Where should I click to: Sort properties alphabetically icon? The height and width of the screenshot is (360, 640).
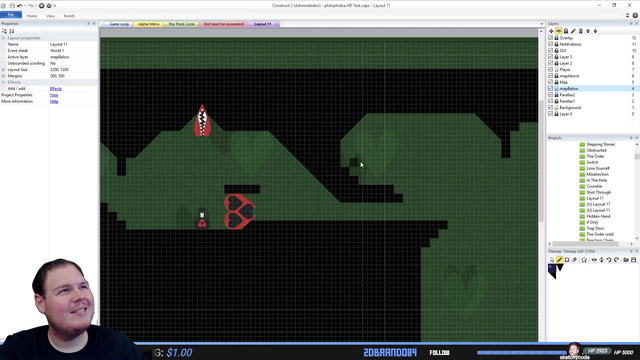(12, 31)
